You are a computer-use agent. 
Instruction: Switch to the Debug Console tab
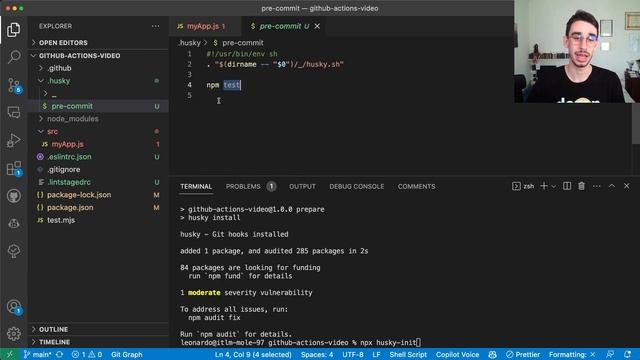[x=357, y=187]
